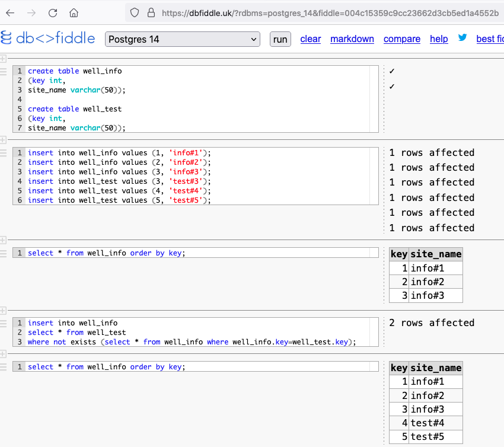Image resolution: width=504 pixels, height=447 pixels.
Task: Click the insert line with 'test#3' value
Action: pyautogui.click(x=119, y=181)
